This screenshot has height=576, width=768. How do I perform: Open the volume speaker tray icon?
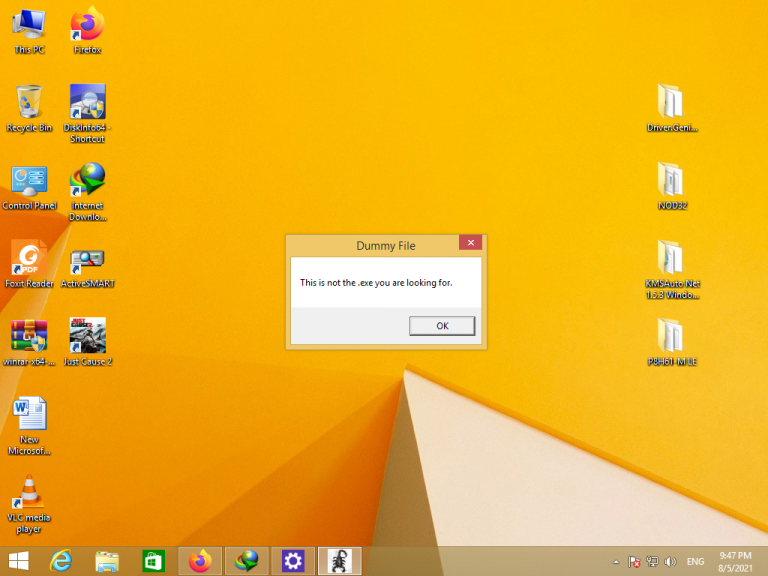click(670, 562)
